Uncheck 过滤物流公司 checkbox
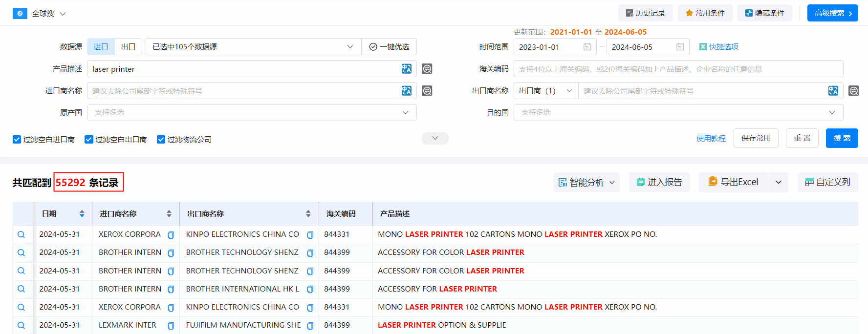 (161, 140)
